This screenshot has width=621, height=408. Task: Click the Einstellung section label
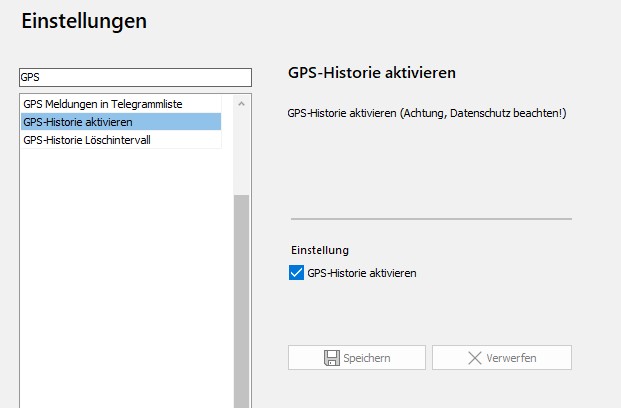pyautogui.click(x=319, y=250)
